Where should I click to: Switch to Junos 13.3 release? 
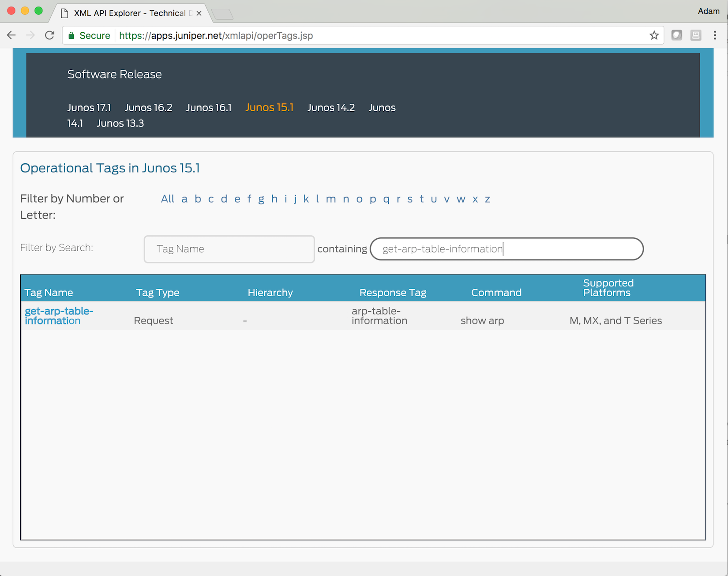pos(120,123)
